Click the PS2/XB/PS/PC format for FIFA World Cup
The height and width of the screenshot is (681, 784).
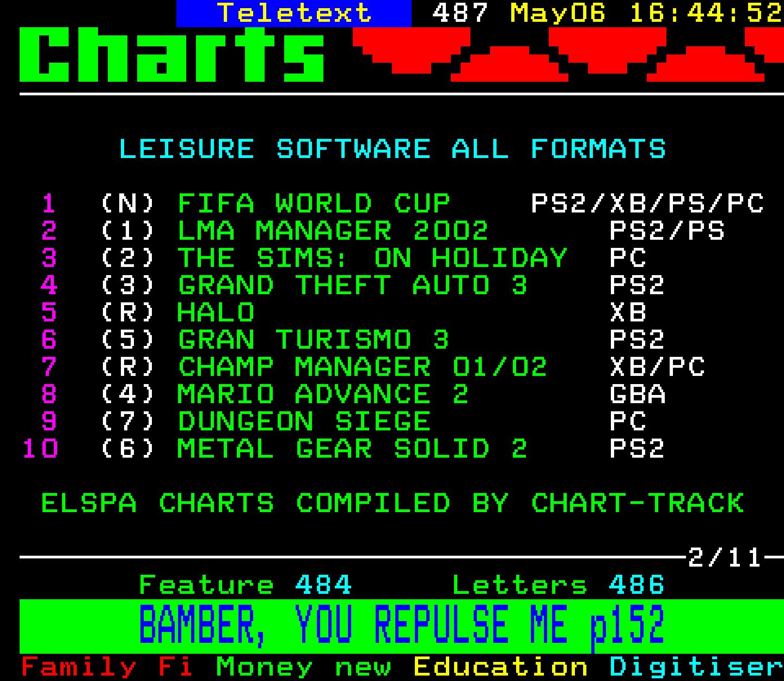tap(648, 204)
